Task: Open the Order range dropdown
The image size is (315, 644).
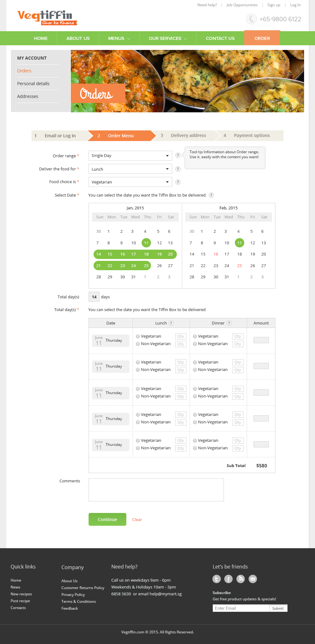Action: click(130, 156)
